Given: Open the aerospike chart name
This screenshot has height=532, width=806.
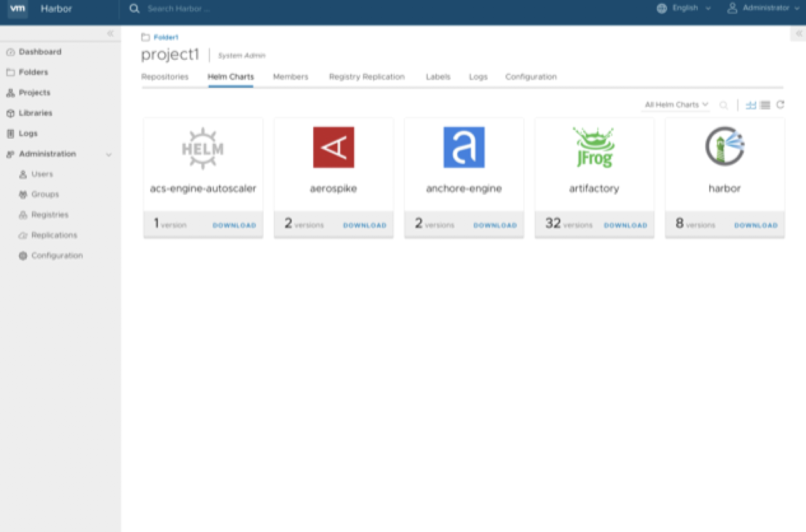Looking at the screenshot, I should (334, 189).
